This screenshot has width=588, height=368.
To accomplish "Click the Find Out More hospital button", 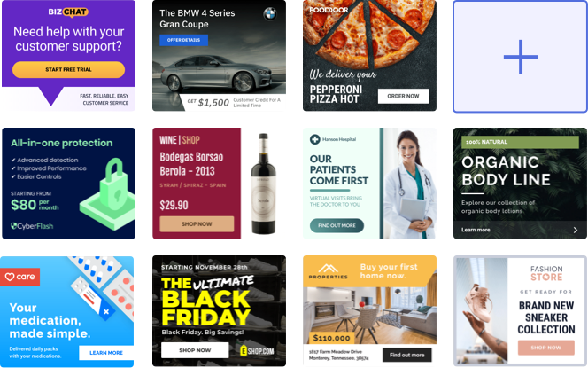I will (x=337, y=226).
